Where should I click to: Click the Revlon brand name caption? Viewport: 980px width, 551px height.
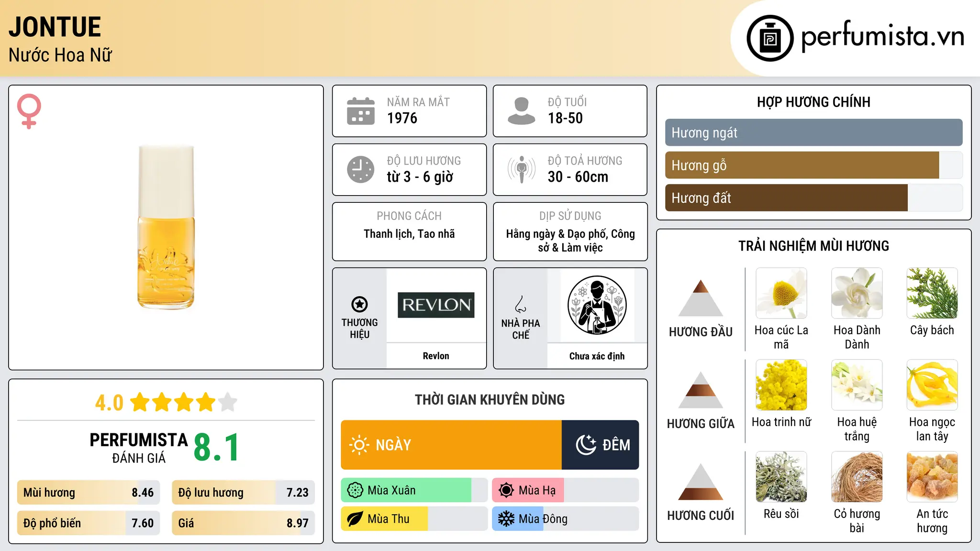tap(436, 356)
